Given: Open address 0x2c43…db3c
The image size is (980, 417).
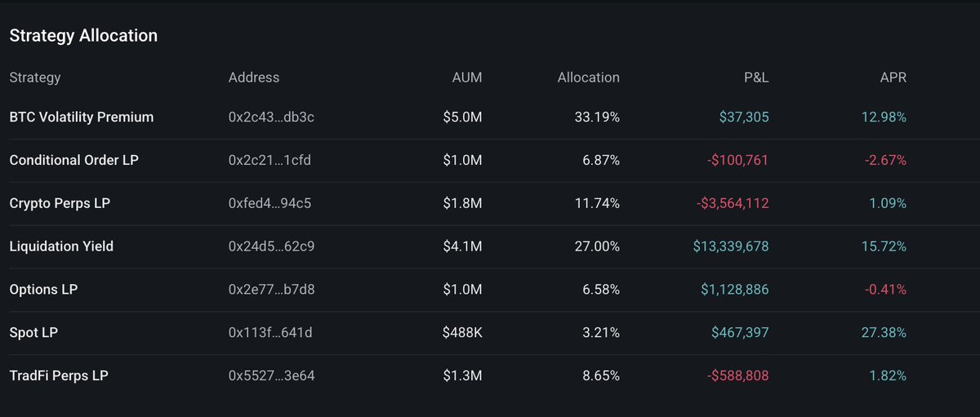Looking at the screenshot, I should pyautogui.click(x=271, y=117).
